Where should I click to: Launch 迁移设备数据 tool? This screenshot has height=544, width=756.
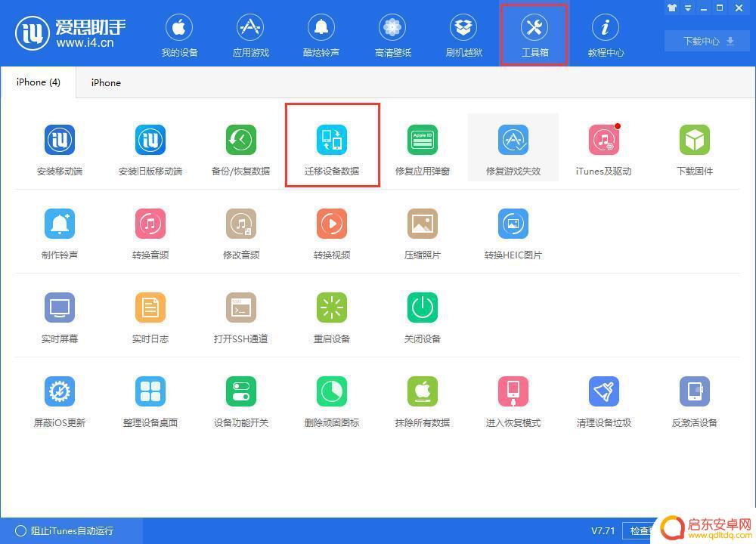tap(332, 150)
